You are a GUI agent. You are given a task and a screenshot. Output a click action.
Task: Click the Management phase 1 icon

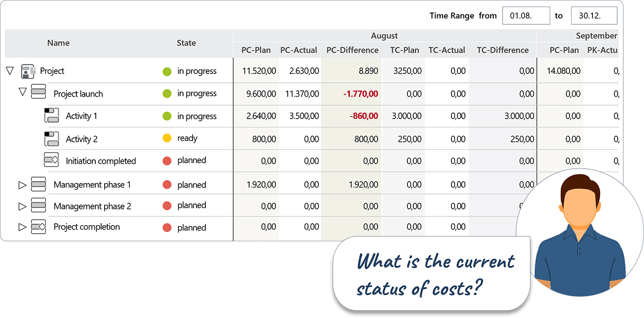coord(38,185)
